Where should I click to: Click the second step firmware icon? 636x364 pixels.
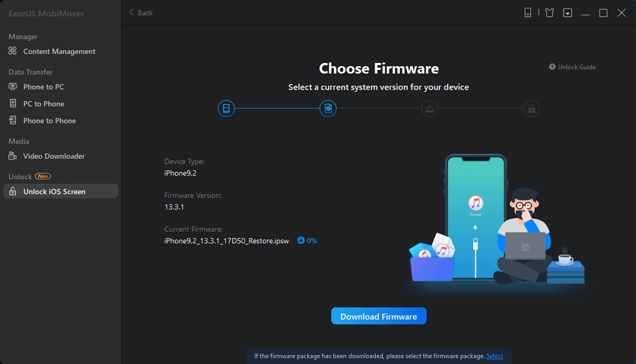click(328, 108)
